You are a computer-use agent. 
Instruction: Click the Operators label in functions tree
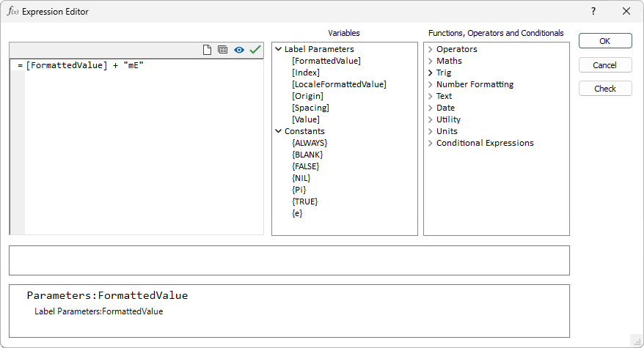(x=457, y=49)
